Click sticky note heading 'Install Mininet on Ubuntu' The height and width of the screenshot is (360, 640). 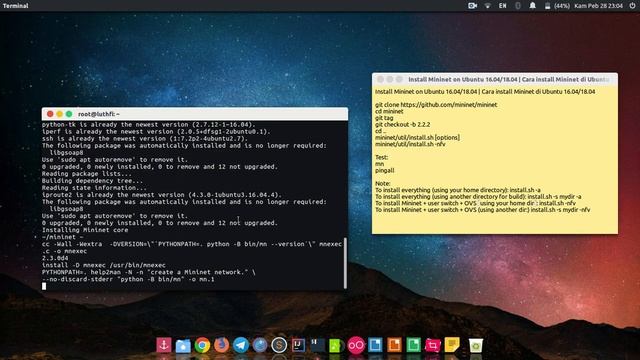pyautogui.click(x=485, y=91)
